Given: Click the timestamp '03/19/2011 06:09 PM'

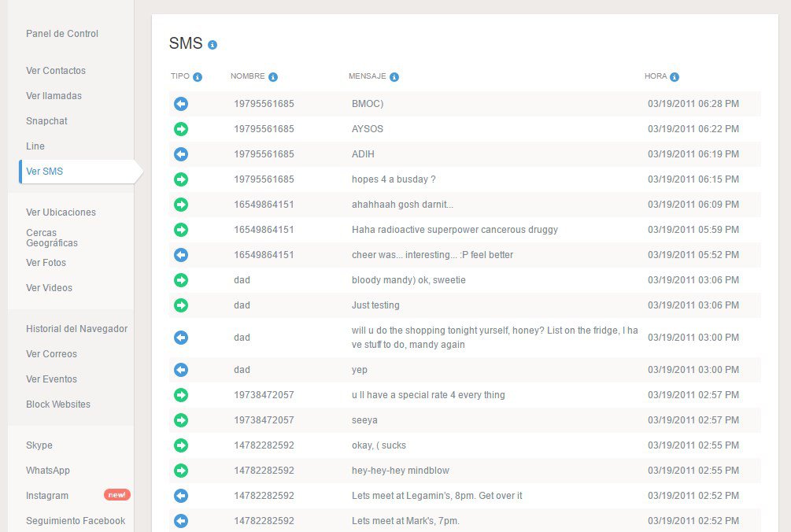Looking at the screenshot, I should pyautogui.click(x=693, y=205).
